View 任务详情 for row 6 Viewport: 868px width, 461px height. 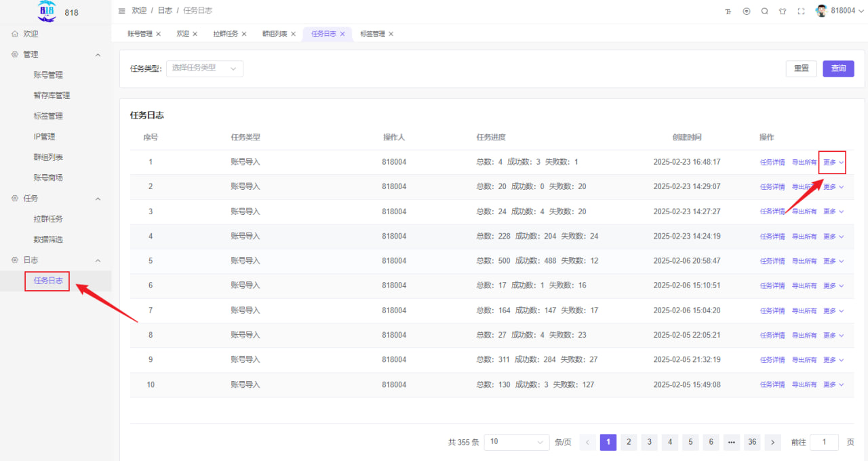[x=772, y=286]
